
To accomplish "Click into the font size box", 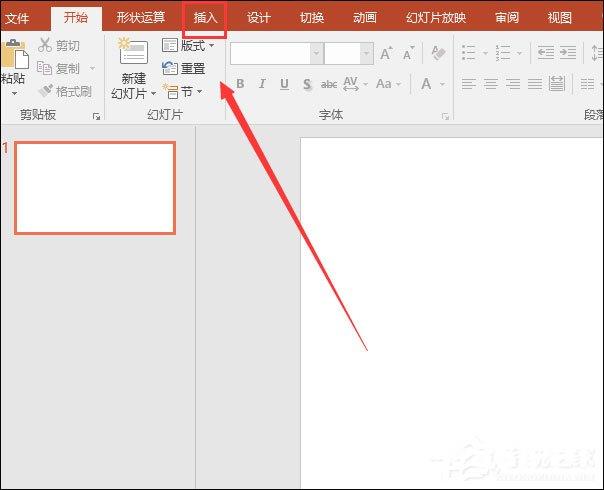I will click(342, 53).
